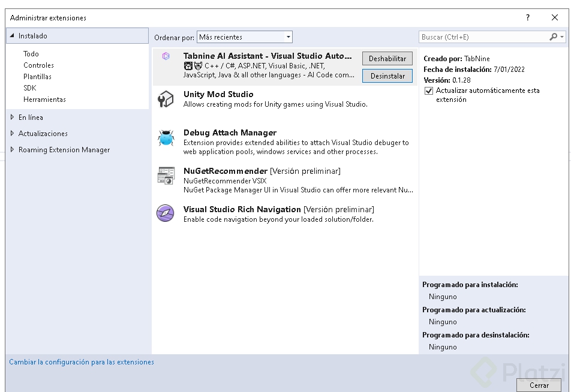Viewport: 571px width, 392px height.
Task: Select the 'En línea' section
Action: (31, 117)
